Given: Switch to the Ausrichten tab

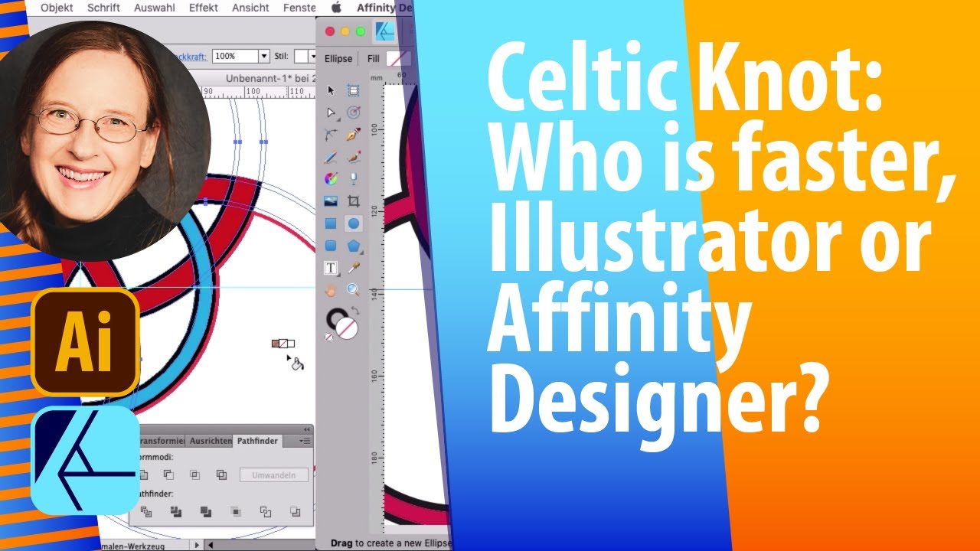Looking at the screenshot, I should pyautogui.click(x=210, y=441).
